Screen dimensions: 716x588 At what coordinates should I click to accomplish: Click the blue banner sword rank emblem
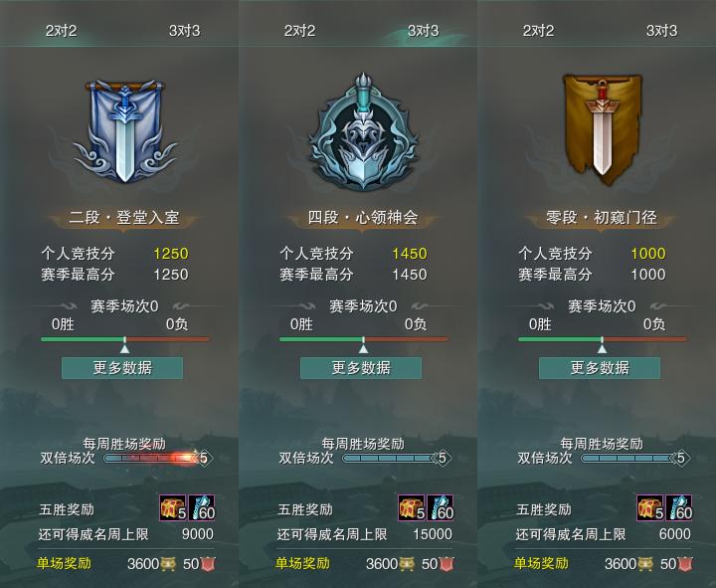[x=124, y=131]
